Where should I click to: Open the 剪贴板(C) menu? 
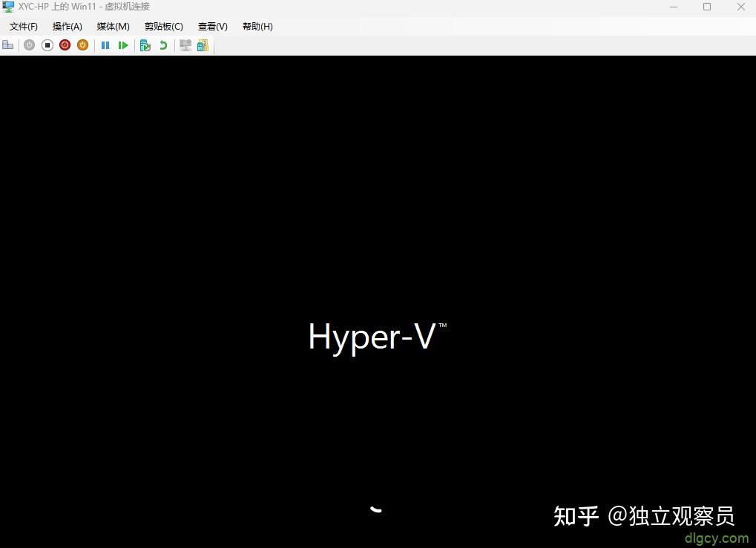coord(163,26)
